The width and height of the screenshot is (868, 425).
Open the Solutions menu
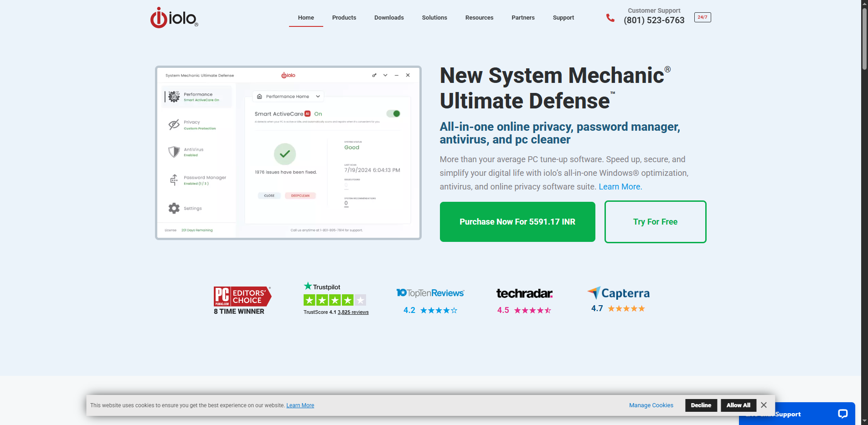coord(434,18)
